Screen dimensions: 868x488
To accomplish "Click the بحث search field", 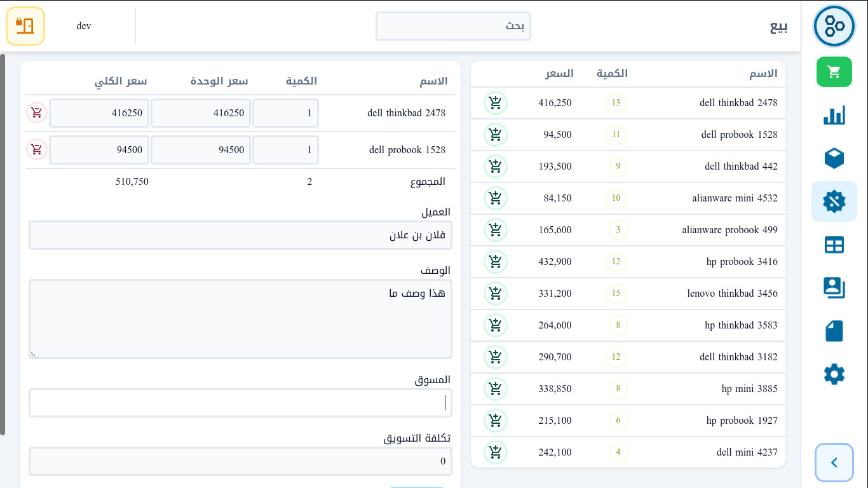I will 453,26.
